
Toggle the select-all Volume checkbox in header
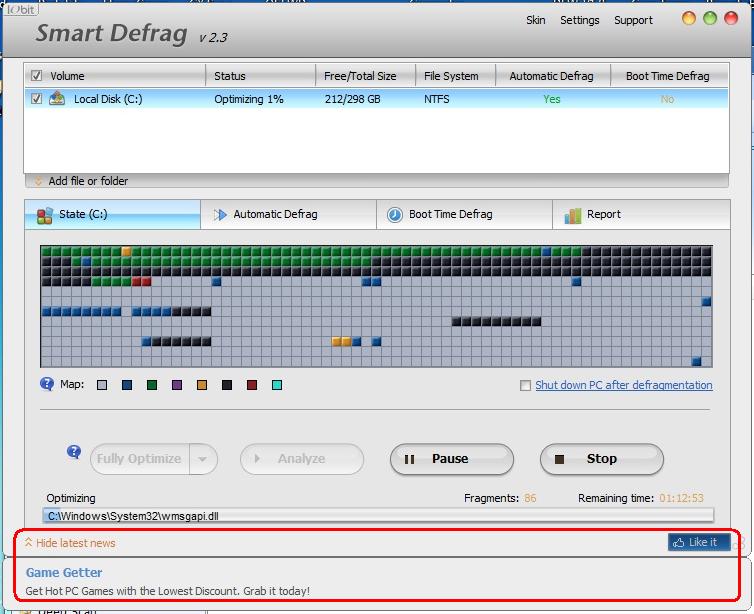pyautogui.click(x=37, y=75)
